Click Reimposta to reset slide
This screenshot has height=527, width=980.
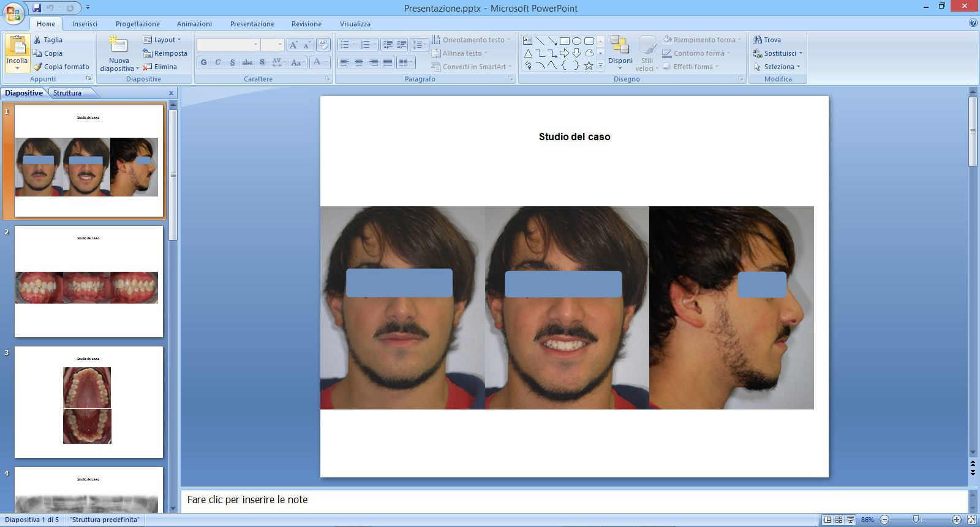pyautogui.click(x=165, y=53)
